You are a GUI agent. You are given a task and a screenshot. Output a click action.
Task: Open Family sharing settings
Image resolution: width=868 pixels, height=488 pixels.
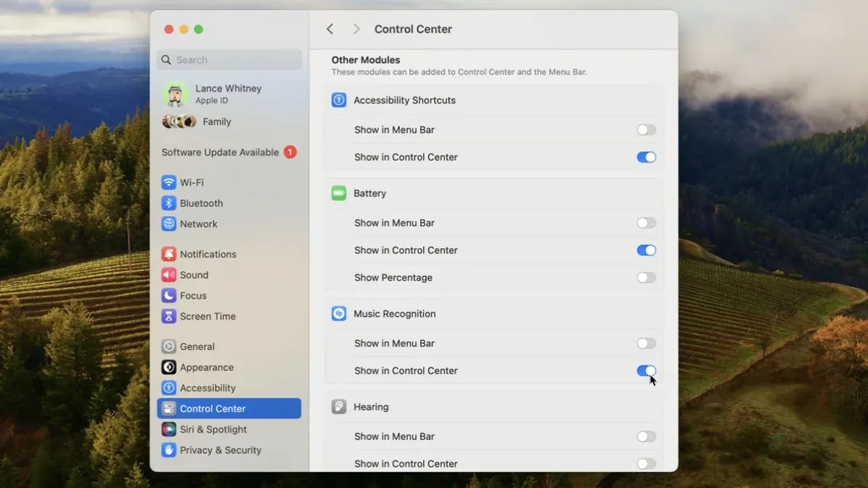tap(229, 121)
